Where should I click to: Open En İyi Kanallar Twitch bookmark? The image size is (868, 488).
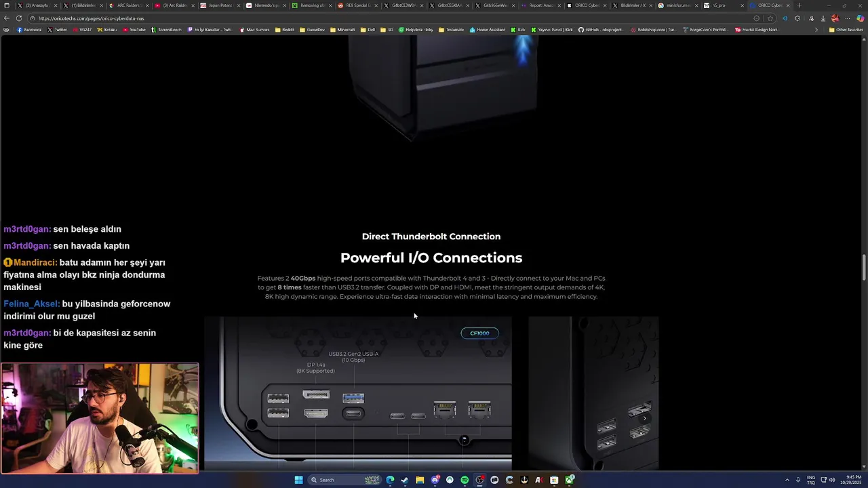pos(210,30)
